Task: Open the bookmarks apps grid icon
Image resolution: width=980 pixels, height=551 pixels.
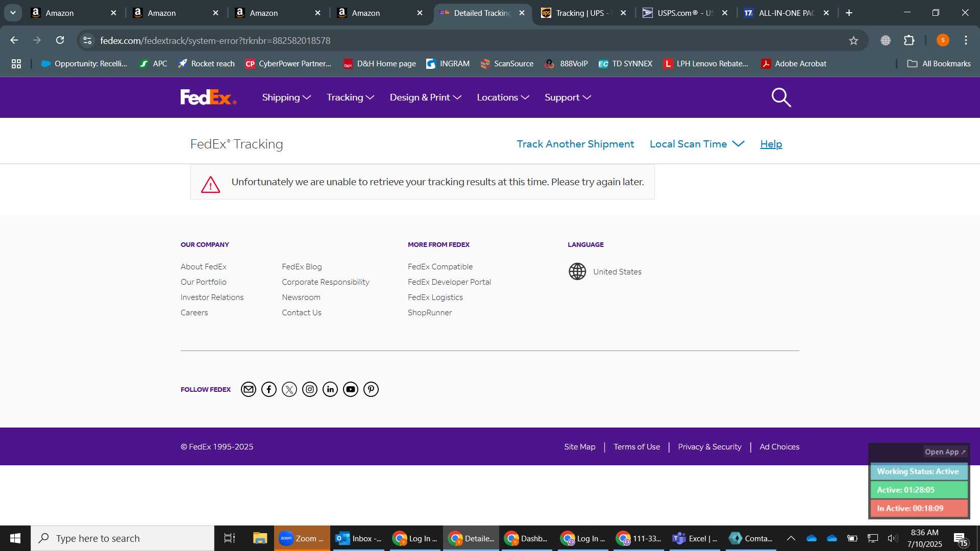Action: 16,64
